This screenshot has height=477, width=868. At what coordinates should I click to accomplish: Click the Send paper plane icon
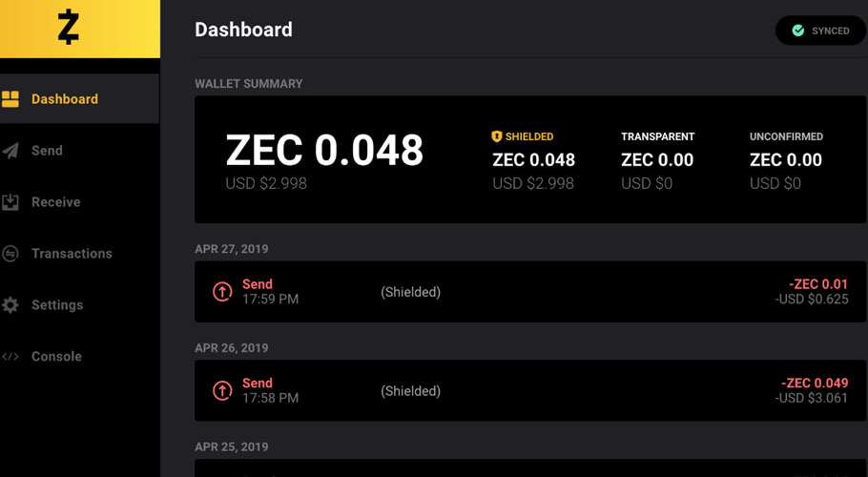(10, 151)
